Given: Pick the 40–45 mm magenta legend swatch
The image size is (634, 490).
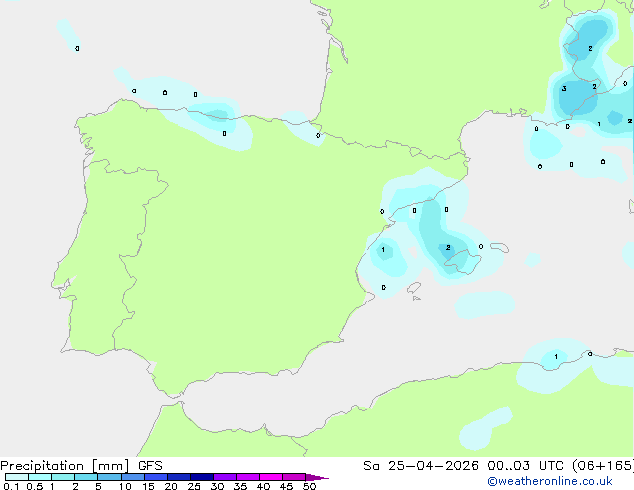Looking at the screenshot, I should click(x=271, y=477).
